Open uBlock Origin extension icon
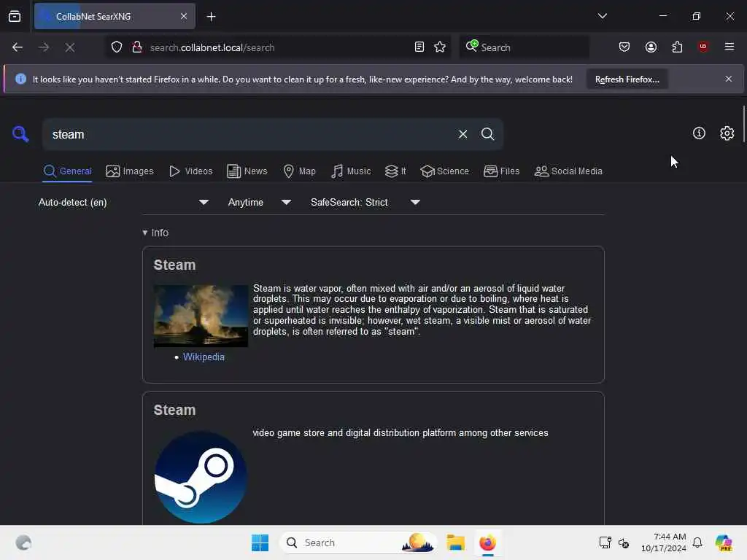This screenshot has width=747, height=560. (703, 47)
